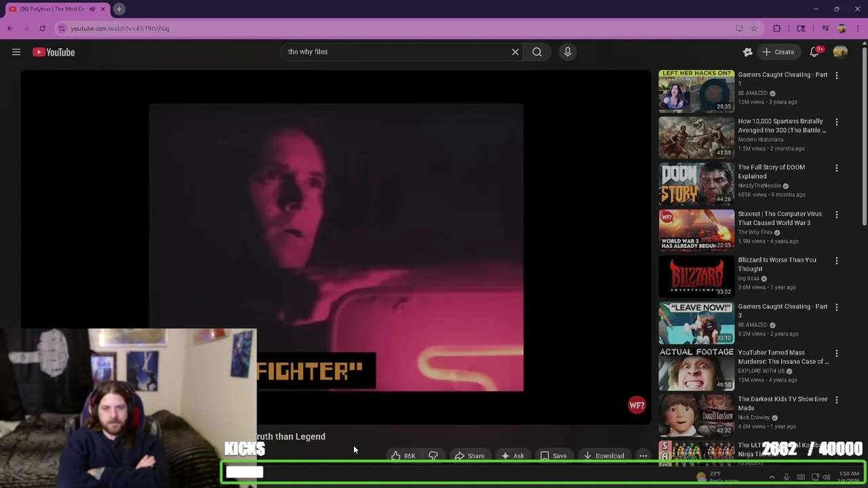This screenshot has width=868, height=488.
Task: Open the Darkest Kids TV Show thumbnail
Action: (x=696, y=415)
